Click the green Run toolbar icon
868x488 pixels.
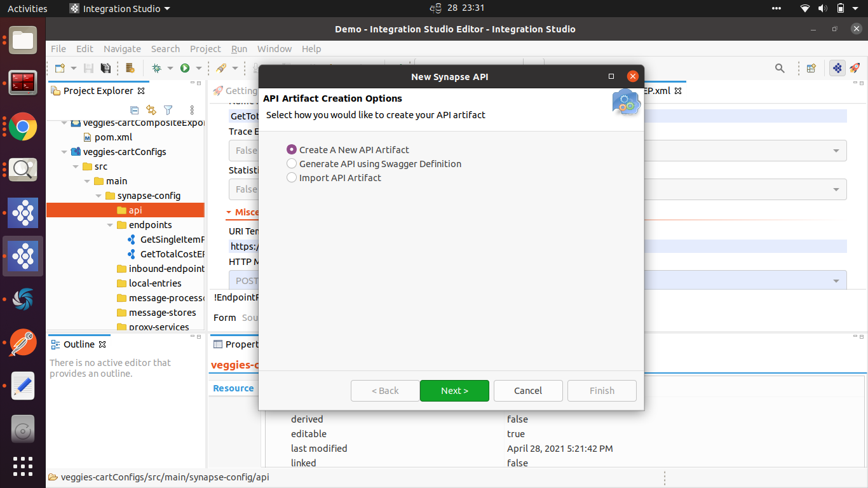(185, 68)
